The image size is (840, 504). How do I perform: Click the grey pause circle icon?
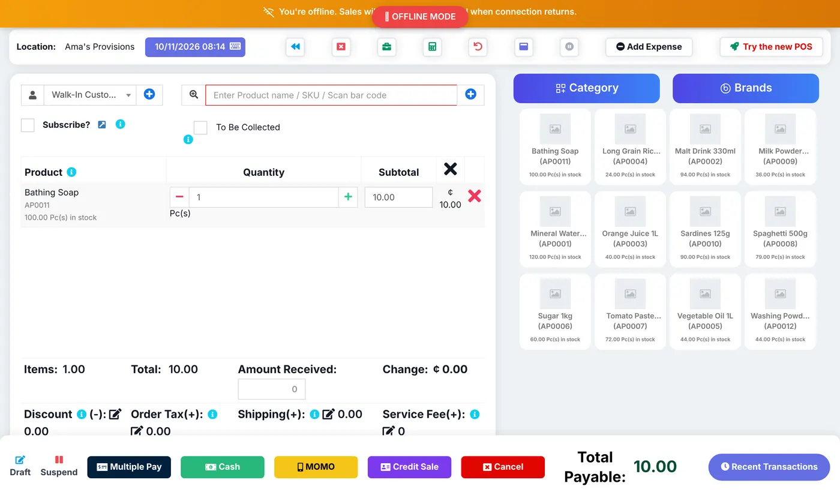pyautogui.click(x=569, y=47)
